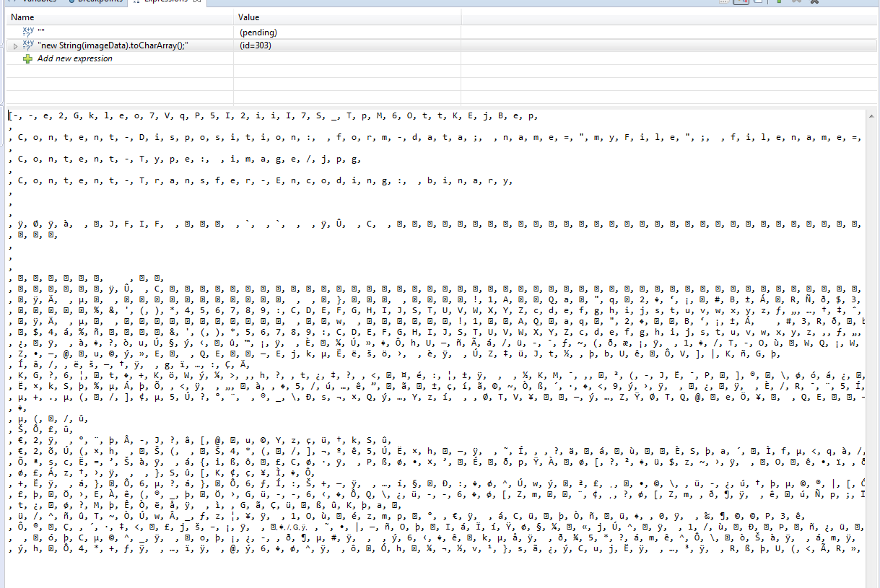Click the boundary line starting with "[-, -, e, 2, G"
The image size is (880, 588).
(x=273, y=115)
